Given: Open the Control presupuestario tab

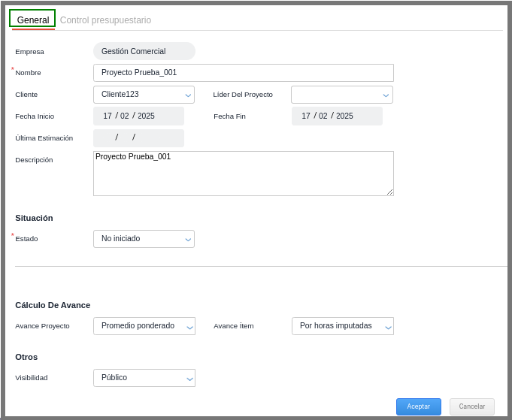Looking at the screenshot, I should click(105, 20).
